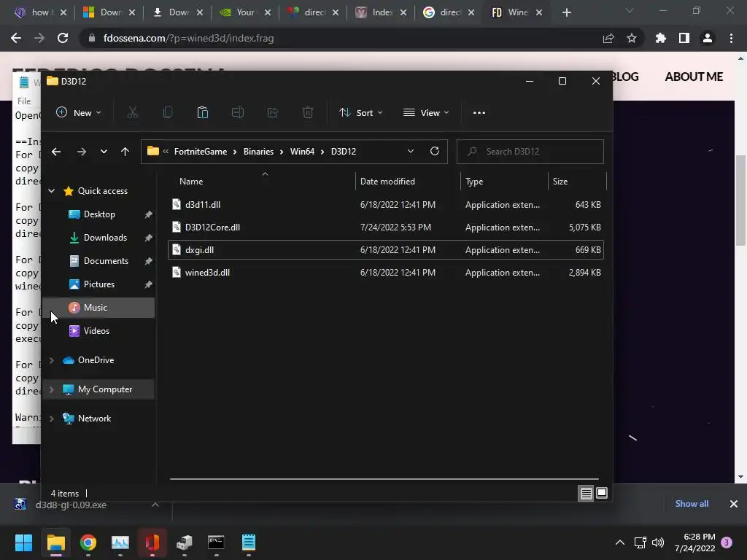The image size is (747, 560).
Task: Open Office app from taskbar
Action: click(152, 542)
